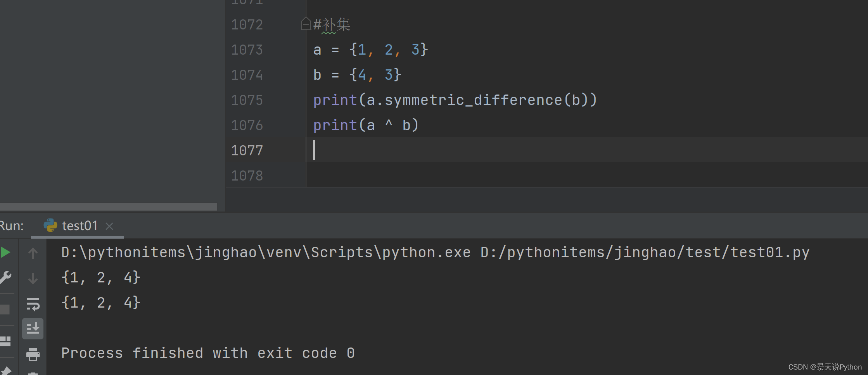Open the test01.py path link in console
The image size is (868, 375).
click(x=645, y=253)
